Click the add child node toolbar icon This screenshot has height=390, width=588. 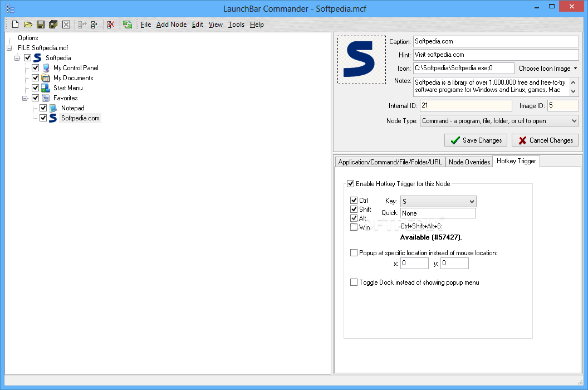94,25
